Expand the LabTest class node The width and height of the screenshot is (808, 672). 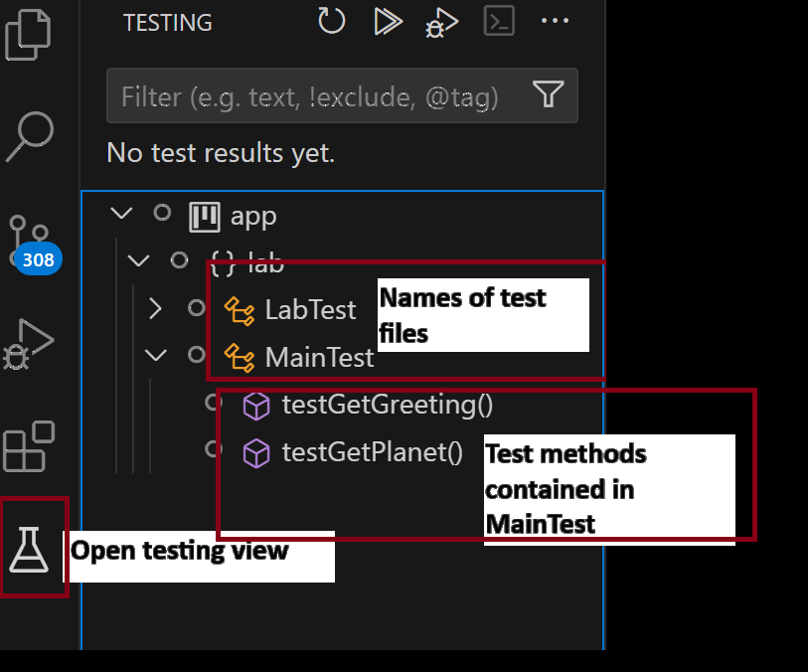pyautogui.click(x=155, y=309)
